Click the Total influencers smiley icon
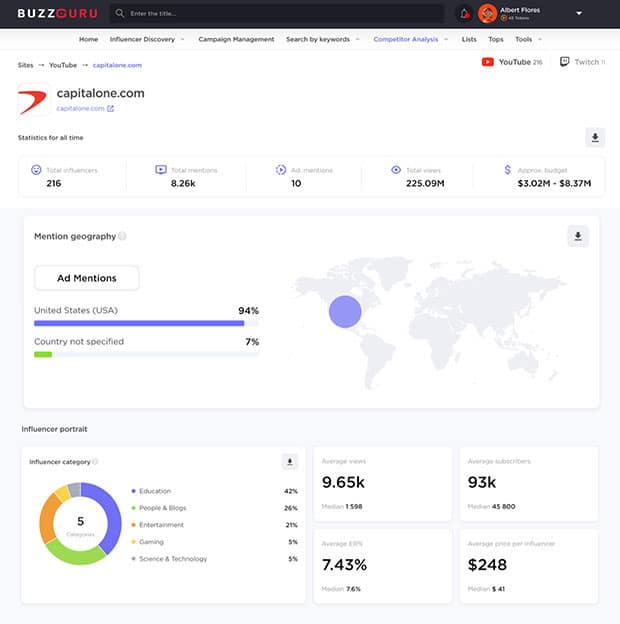This screenshot has height=624, width=620. (x=36, y=170)
